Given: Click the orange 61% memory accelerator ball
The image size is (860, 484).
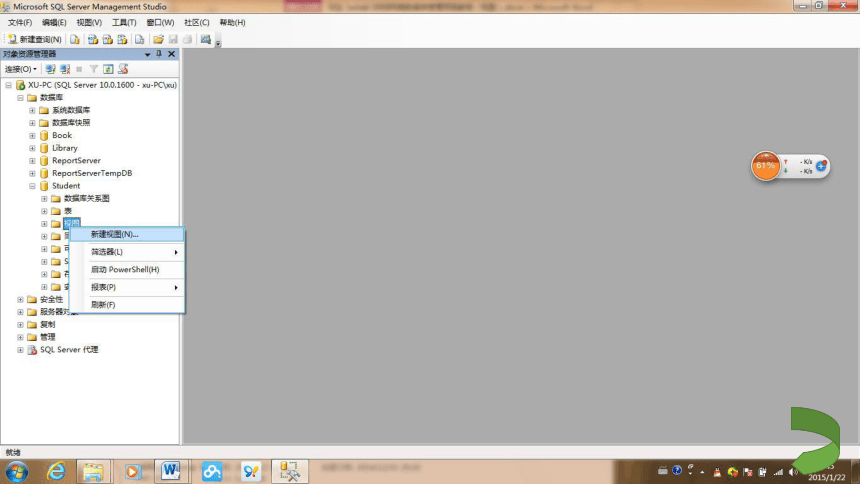Looking at the screenshot, I should (x=766, y=166).
